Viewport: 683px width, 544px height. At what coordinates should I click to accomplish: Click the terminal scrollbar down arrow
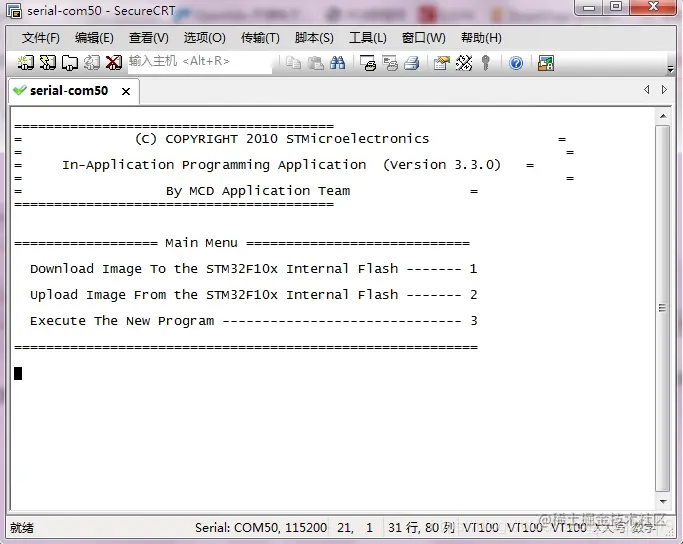[663, 502]
